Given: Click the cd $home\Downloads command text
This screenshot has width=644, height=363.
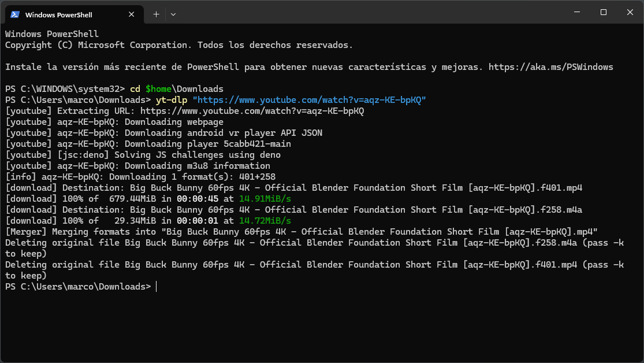Looking at the screenshot, I should tap(177, 89).
